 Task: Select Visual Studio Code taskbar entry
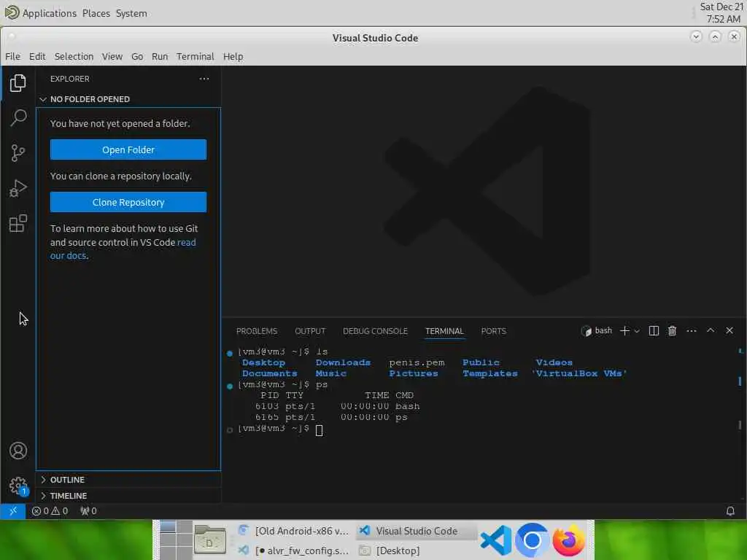click(415, 531)
